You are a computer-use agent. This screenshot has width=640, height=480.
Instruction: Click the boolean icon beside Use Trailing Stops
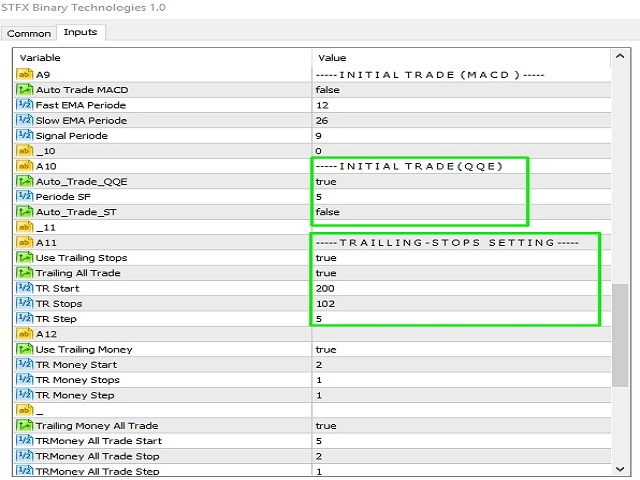(x=24, y=258)
